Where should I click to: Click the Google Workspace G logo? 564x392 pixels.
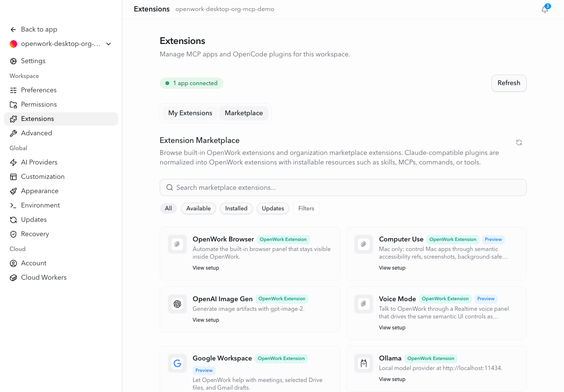(177, 364)
